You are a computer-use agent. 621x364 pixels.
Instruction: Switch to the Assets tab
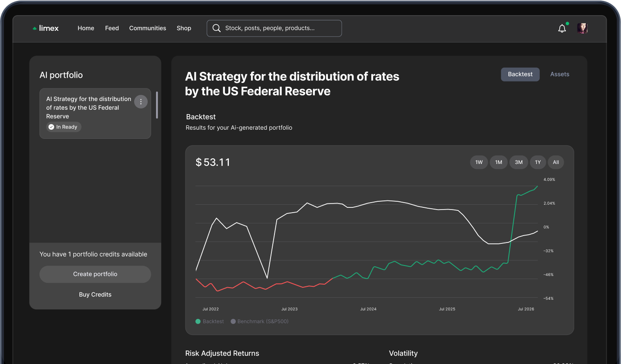click(x=559, y=74)
